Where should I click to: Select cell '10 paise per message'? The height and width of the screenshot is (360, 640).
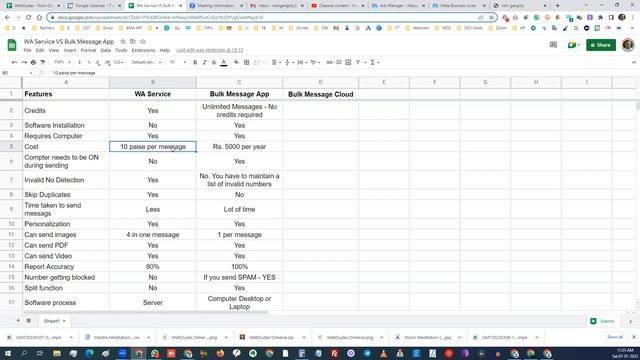153,147
